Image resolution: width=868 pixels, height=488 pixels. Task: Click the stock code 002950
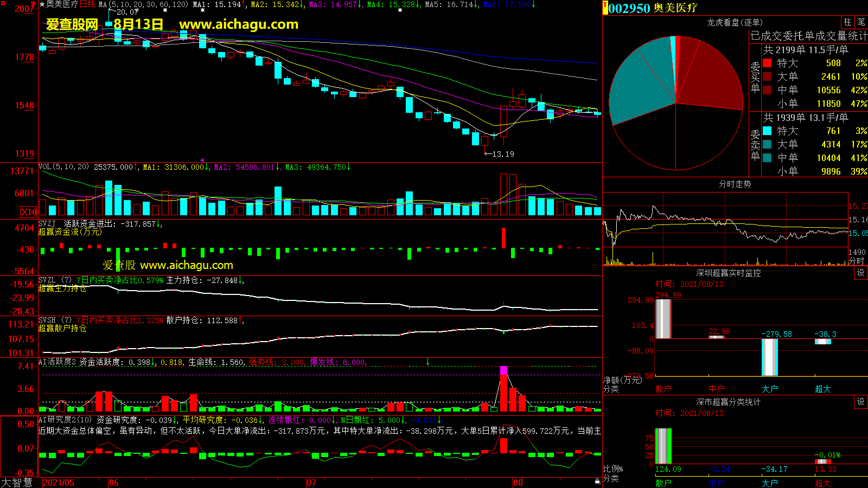point(629,8)
